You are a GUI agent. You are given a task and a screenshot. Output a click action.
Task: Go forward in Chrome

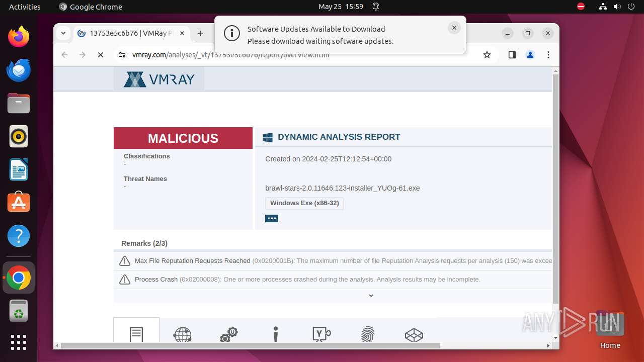tap(83, 55)
